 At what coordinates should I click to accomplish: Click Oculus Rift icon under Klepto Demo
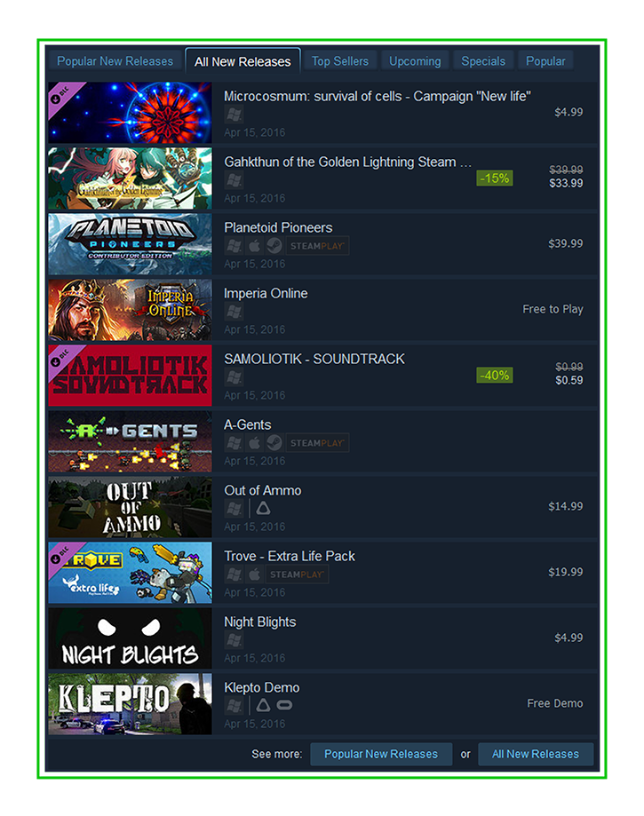[284, 705]
